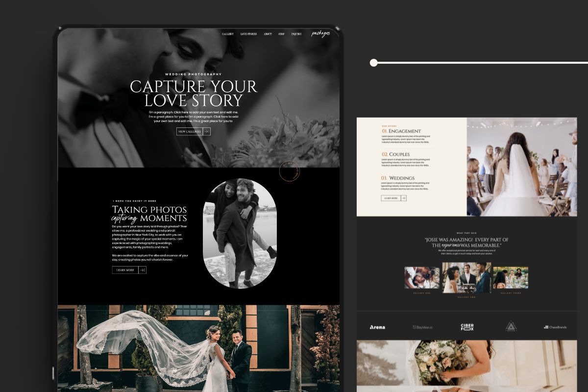Click the Ciber Fox brand logo
The image size is (588, 392).
(467, 327)
